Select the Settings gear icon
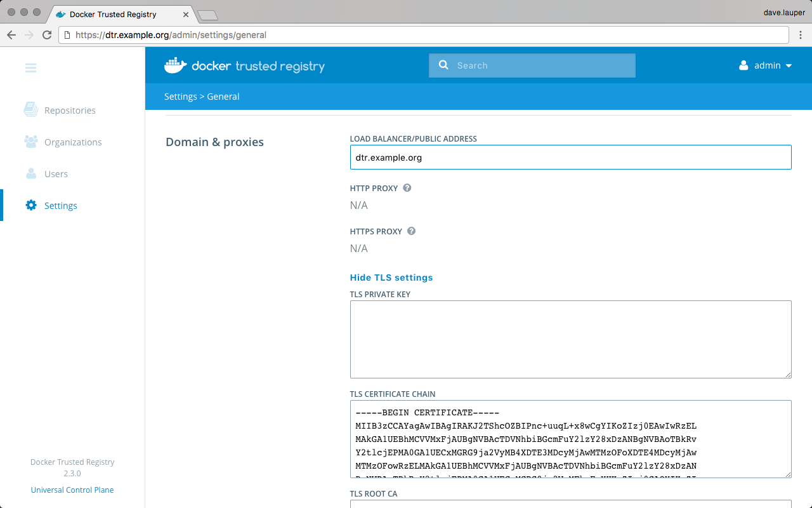The image size is (812, 508). (x=31, y=205)
